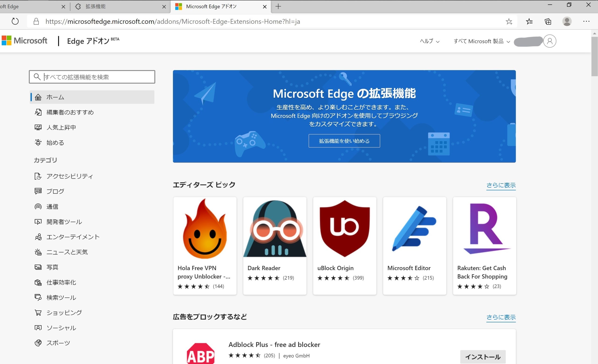598x364 pixels.
Task: Open the favorites list icon
Action: tap(529, 21)
